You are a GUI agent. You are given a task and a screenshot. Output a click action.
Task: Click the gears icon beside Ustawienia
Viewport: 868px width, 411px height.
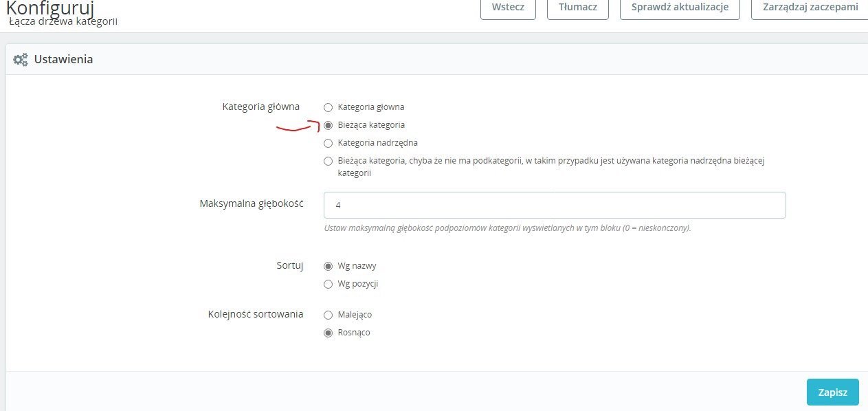click(21, 60)
